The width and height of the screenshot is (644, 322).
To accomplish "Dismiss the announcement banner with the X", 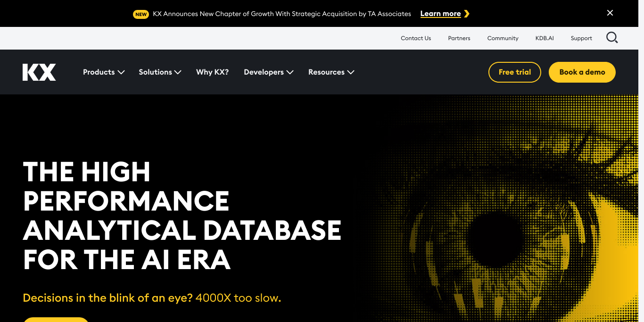I will 610,13.
